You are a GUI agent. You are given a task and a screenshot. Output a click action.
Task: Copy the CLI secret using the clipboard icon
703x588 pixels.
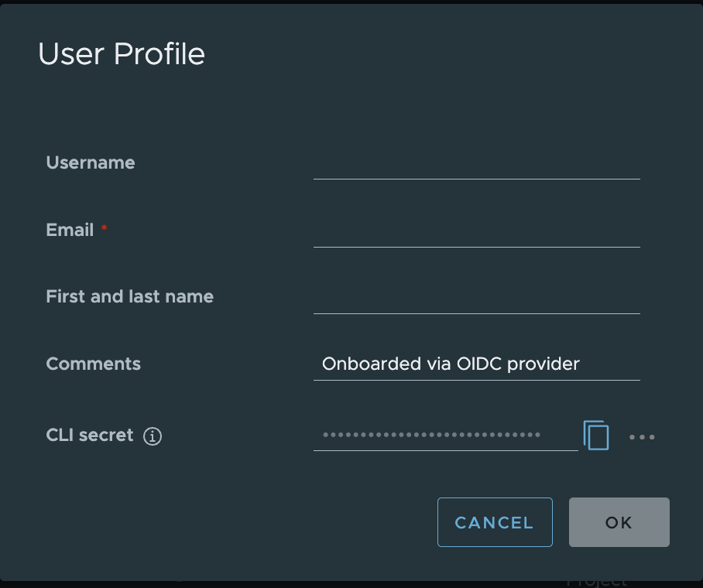[x=596, y=436]
